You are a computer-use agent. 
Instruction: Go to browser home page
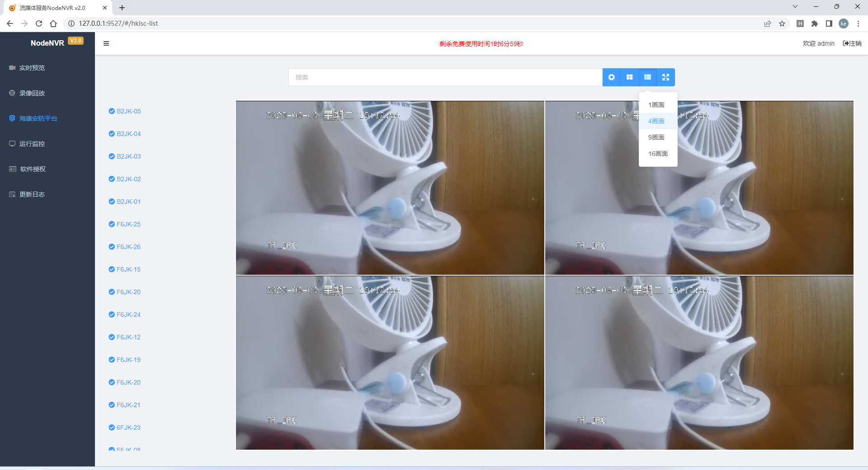click(53, 23)
